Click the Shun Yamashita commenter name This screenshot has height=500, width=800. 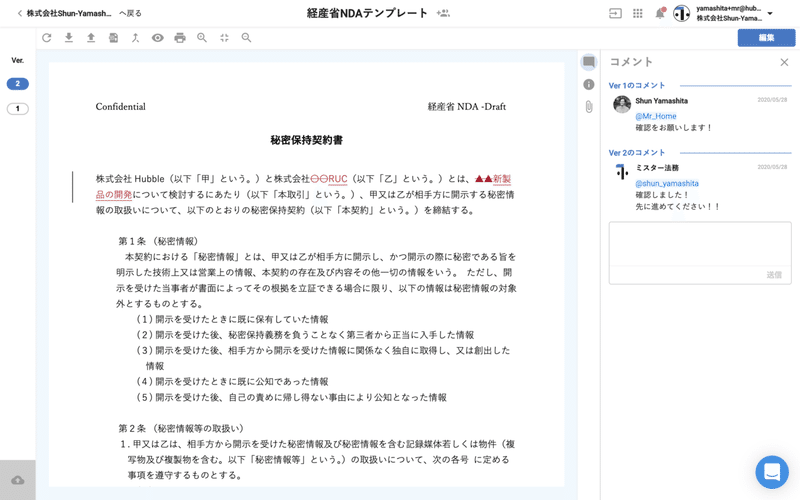click(x=661, y=101)
